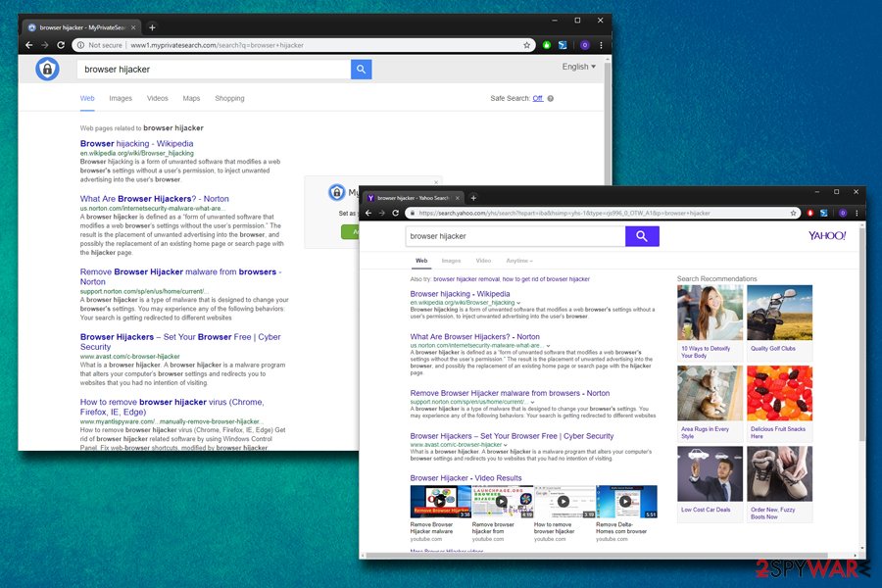Click lock icon in Yahoo address bar
This screenshot has width=882, height=588.
coord(412,214)
